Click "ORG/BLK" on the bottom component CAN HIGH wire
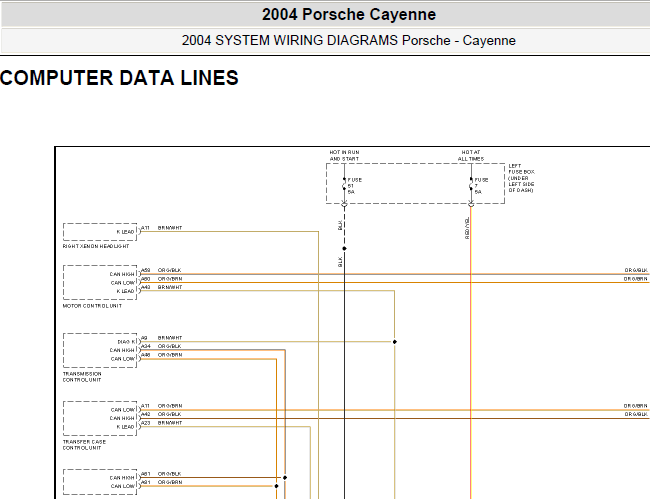 coord(169,474)
